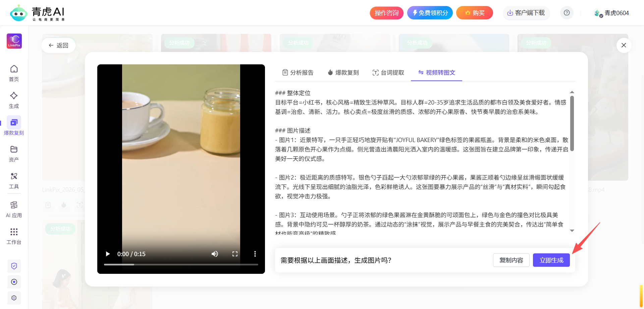Go to 首页 in the sidebar
Image resolution: width=644 pixels, height=309 pixels.
14,73
